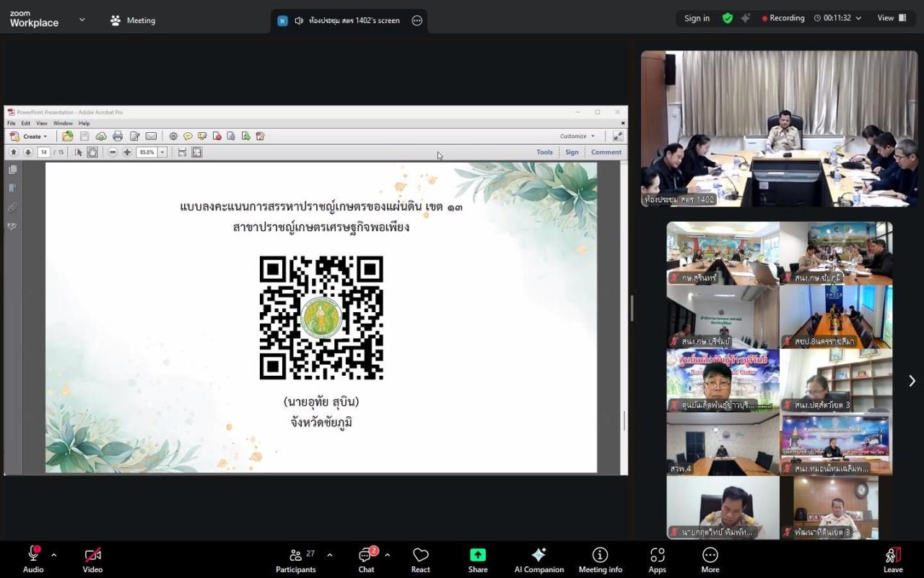924x578 pixels.
Task: Select the สนง.ปศุสัตว์เขต 3 participant video
Action: [836, 380]
